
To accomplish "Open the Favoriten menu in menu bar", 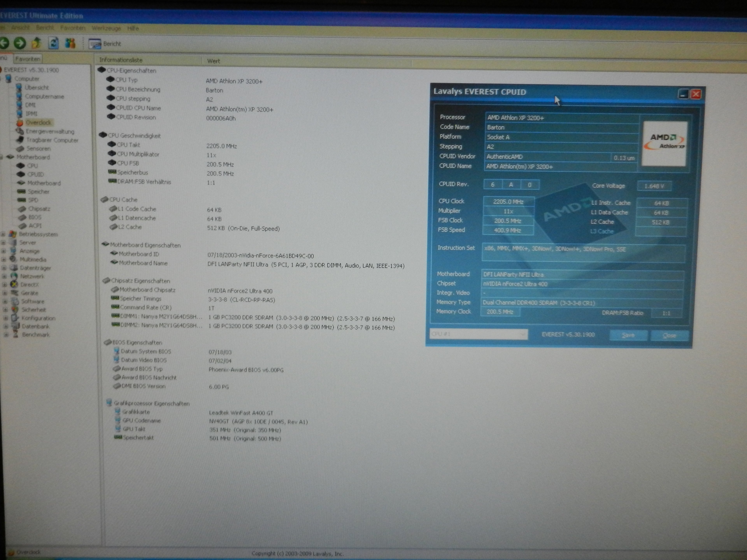I will click(x=73, y=28).
